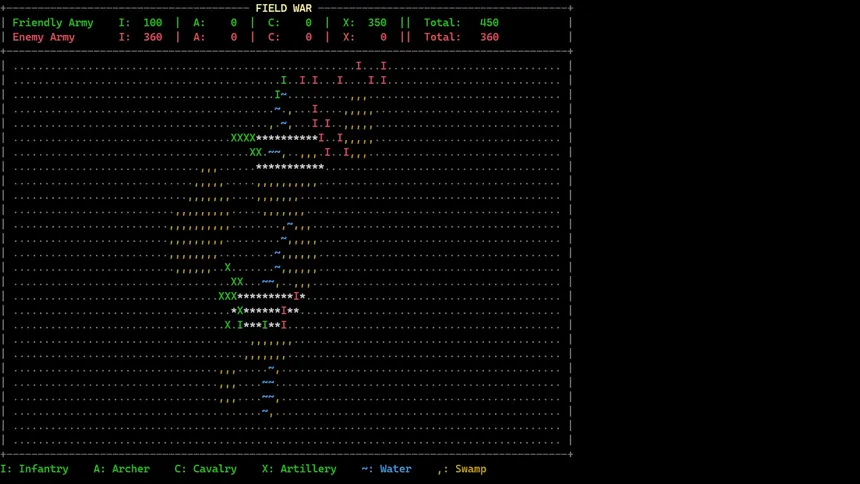
Task: Click Friendly Army infantry count 100
Action: [152, 22]
